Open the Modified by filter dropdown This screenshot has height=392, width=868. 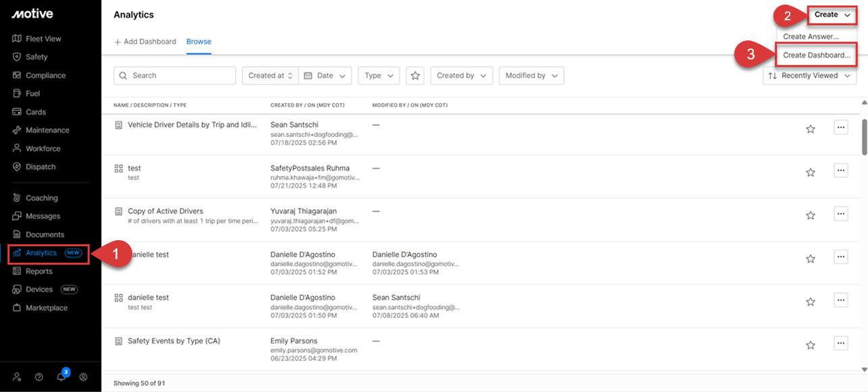click(531, 76)
